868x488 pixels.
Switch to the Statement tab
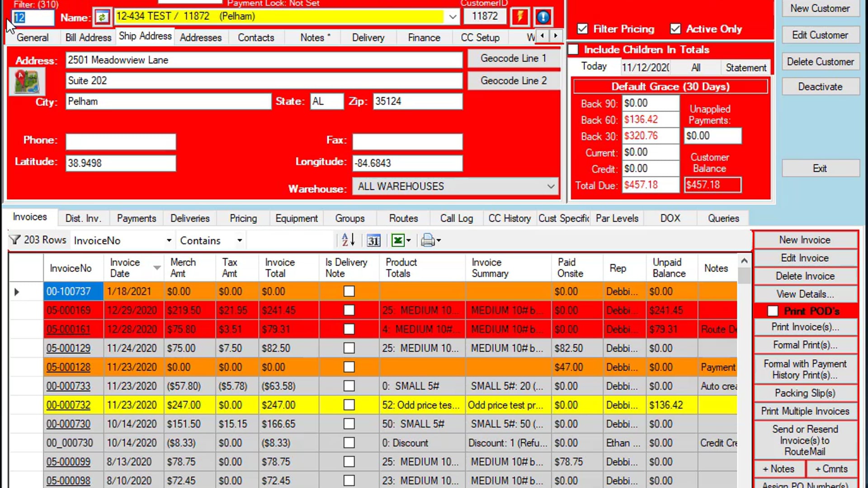coord(746,67)
